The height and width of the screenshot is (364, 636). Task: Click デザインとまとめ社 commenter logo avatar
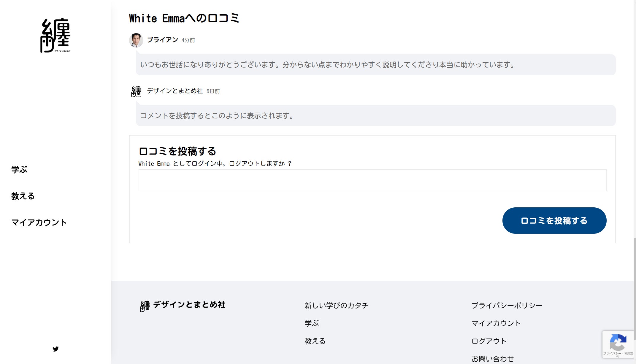click(x=136, y=91)
